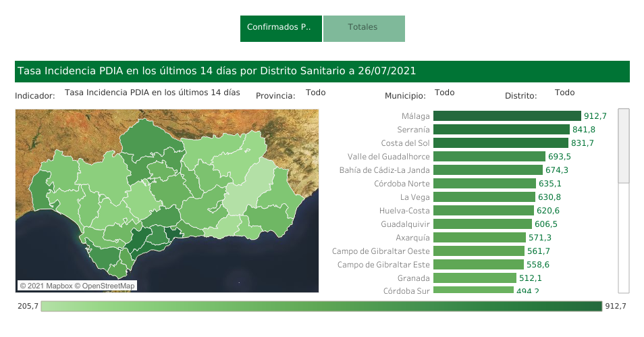Image resolution: width=644 pixels, height=337 pixels.
Task: Open the Provincia filter showing Todo
Action: (x=315, y=93)
